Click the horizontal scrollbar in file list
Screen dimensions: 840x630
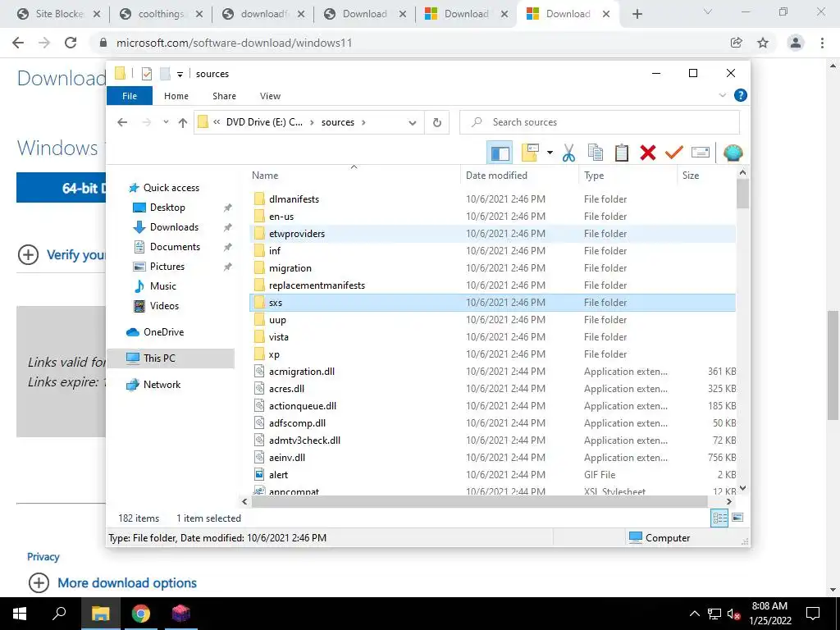(479, 502)
